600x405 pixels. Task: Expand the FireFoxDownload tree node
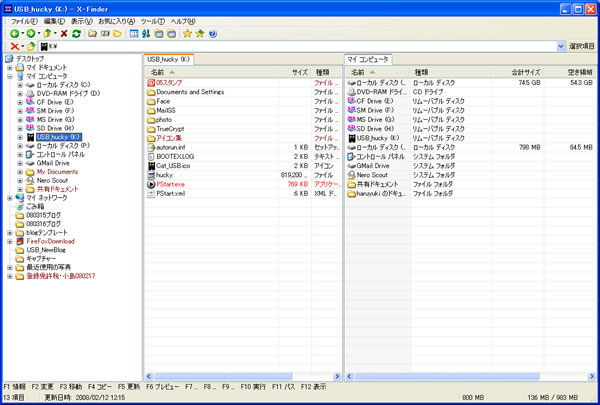10,242
